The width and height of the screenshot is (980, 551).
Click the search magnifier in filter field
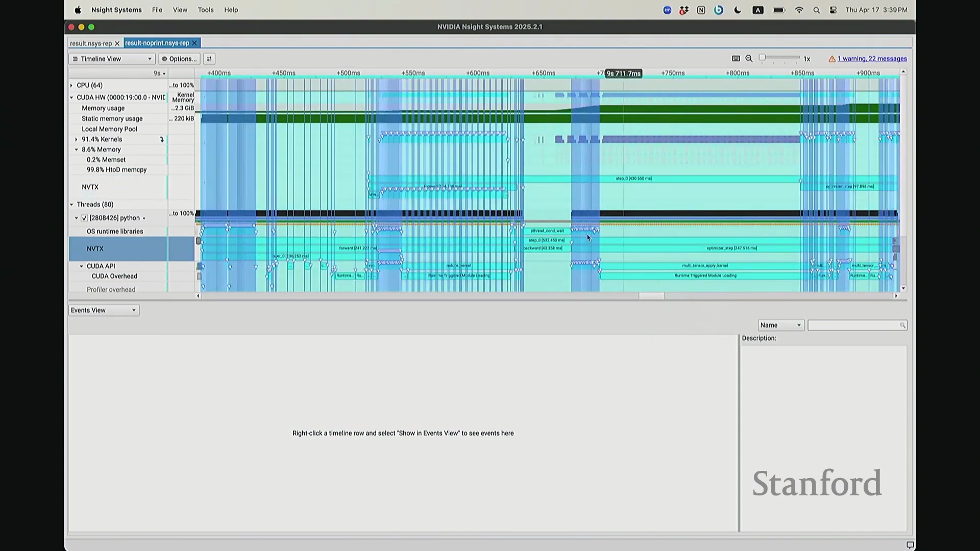[902, 325]
